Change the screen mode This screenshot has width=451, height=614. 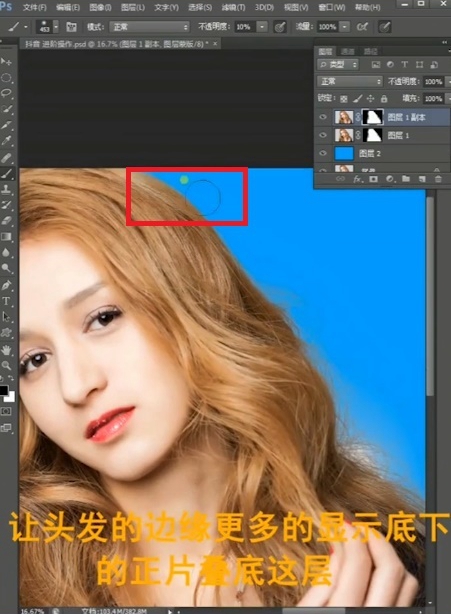6,428
